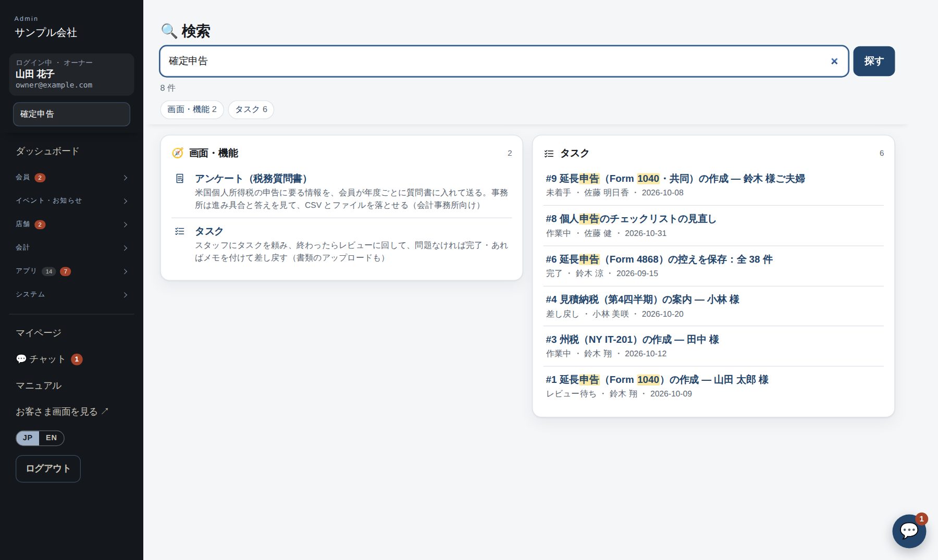The image size is (938, 560).
Task: Open チャット with speech bubble icon
Action: [x=49, y=359]
